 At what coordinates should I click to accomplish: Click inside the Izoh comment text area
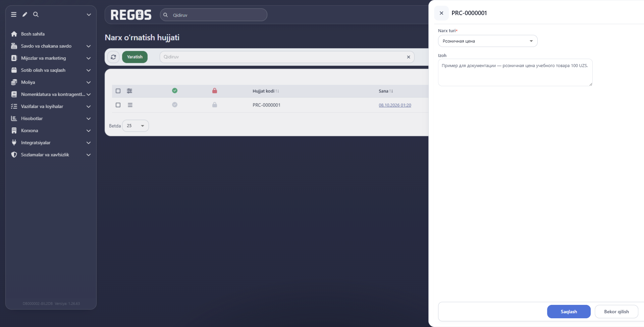point(515,72)
